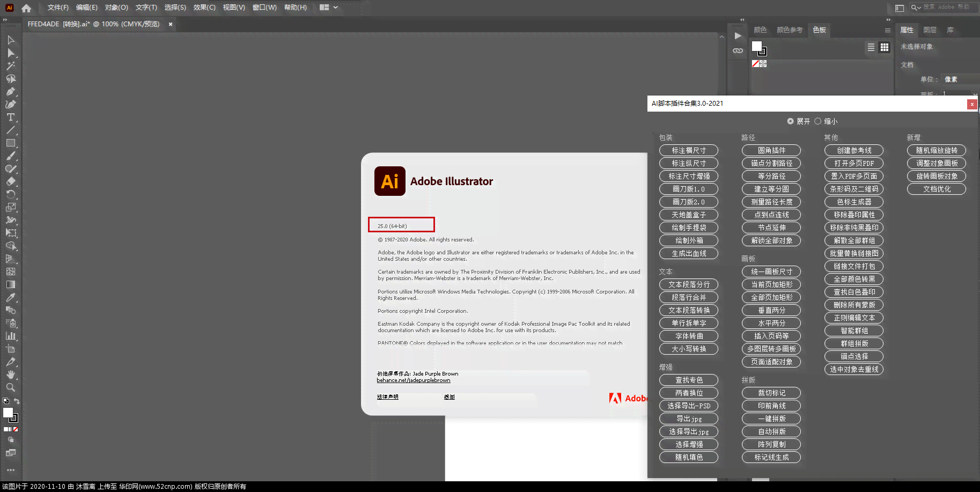Select the Direct Selection tool
980x492 pixels.
coord(11,53)
